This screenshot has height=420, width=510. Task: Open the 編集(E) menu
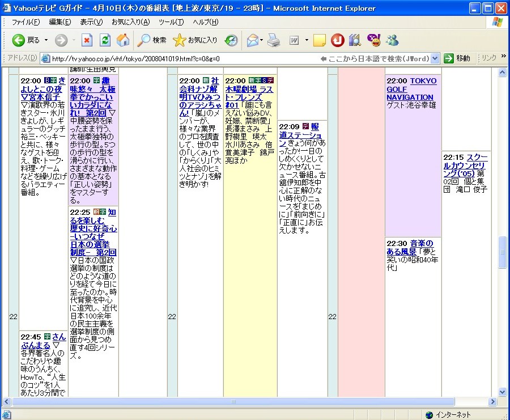pos(60,22)
